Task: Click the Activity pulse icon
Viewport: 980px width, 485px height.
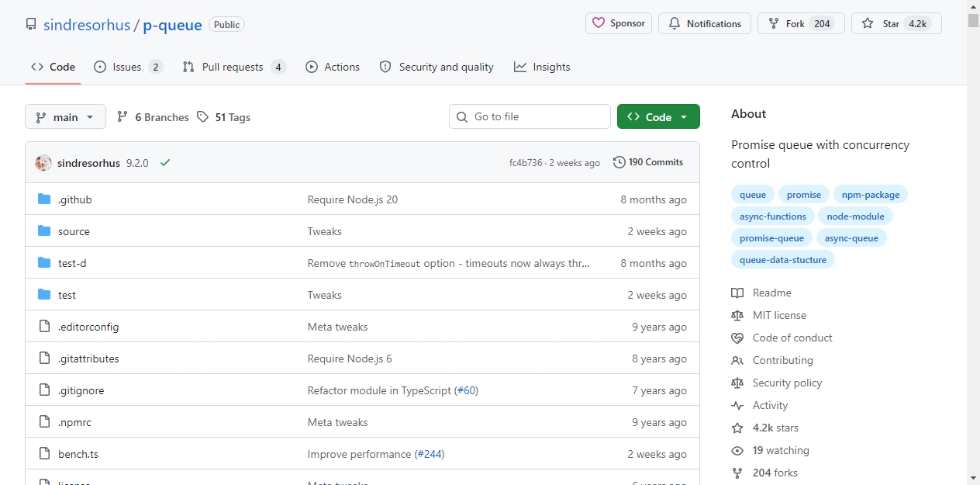Action: pos(737,405)
